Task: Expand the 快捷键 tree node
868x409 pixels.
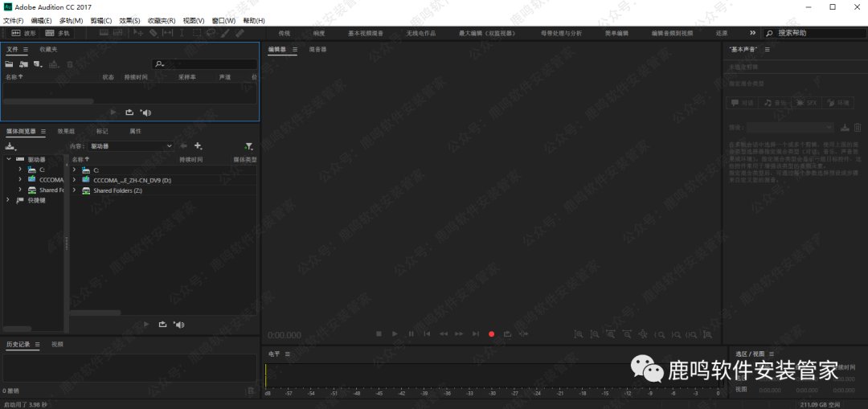Action: (x=9, y=200)
